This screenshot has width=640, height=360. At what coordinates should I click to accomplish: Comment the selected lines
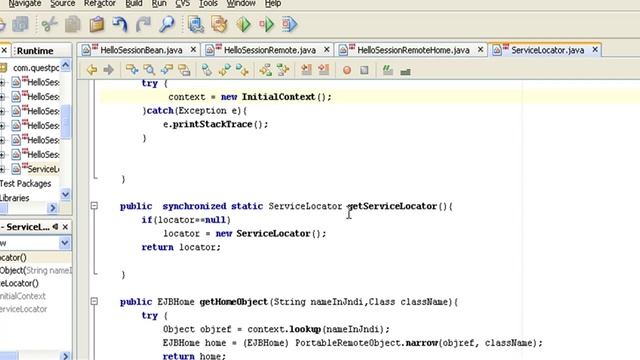click(x=387, y=70)
